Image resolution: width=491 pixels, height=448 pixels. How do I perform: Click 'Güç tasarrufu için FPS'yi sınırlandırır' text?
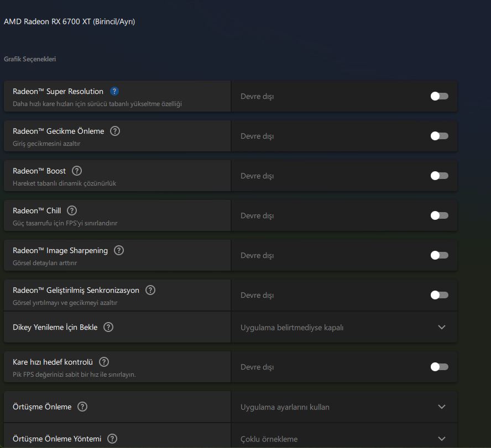65,223
